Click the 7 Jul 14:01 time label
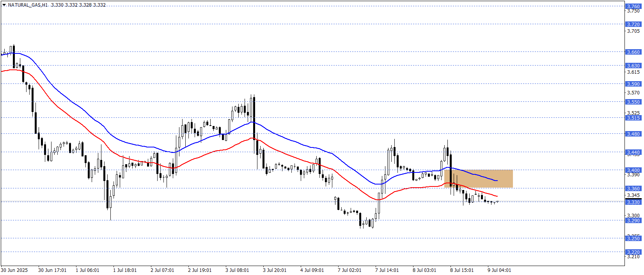644x275 pixels. coord(387,270)
